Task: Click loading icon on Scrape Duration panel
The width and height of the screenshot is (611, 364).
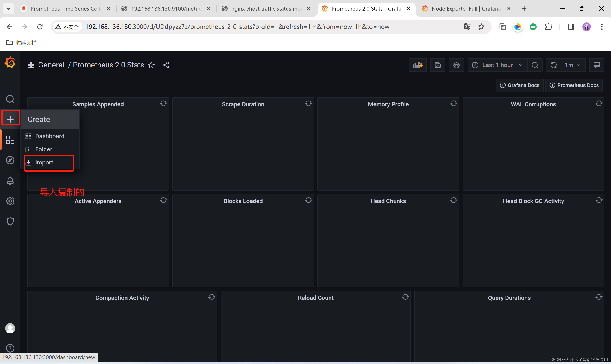Action: pyautogui.click(x=308, y=104)
